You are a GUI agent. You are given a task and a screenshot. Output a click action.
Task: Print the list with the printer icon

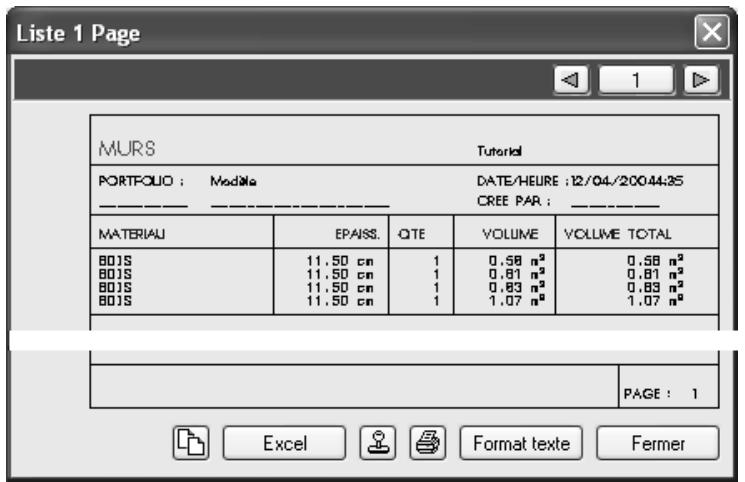pyautogui.click(x=428, y=443)
